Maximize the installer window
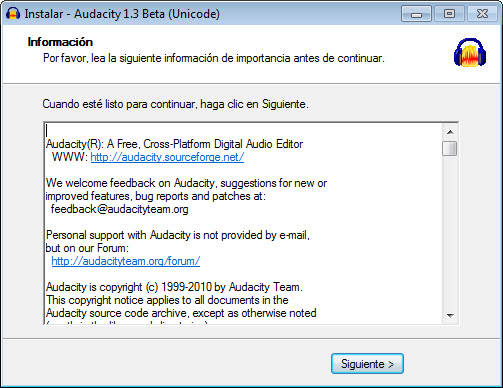Viewport: 503px width, 388px height. tap(449, 14)
